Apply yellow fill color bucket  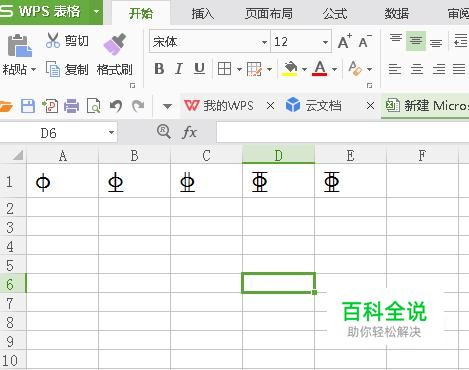click(x=290, y=69)
